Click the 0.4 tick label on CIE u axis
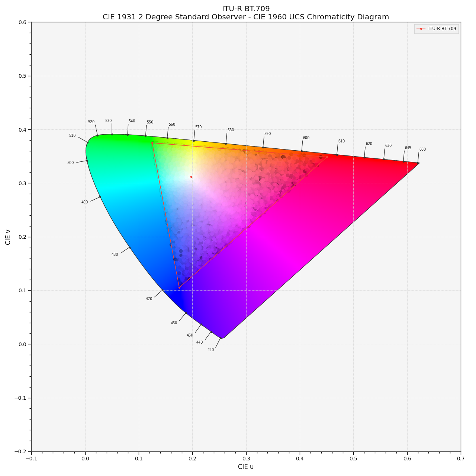Viewport: 476px width, 476px height. click(x=300, y=459)
